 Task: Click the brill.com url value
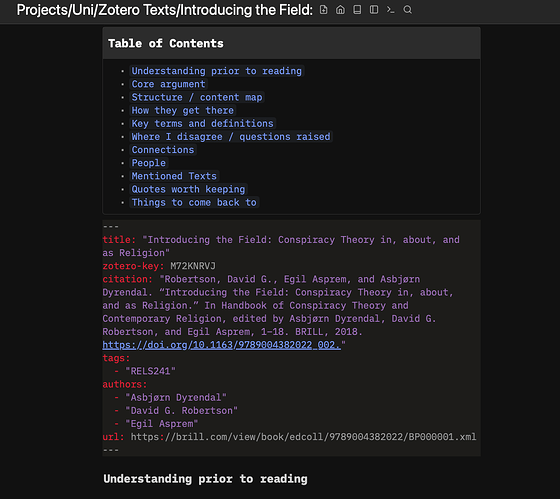point(304,437)
